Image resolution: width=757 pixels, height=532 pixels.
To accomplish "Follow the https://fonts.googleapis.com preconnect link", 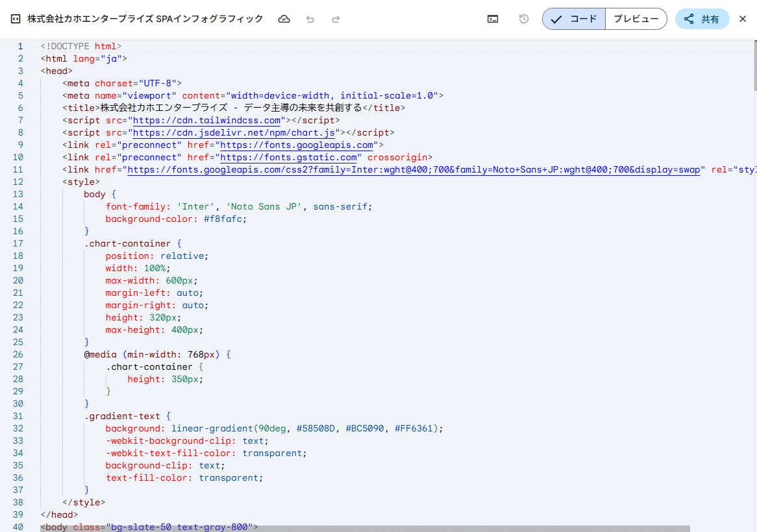I will pyautogui.click(x=297, y=145).
